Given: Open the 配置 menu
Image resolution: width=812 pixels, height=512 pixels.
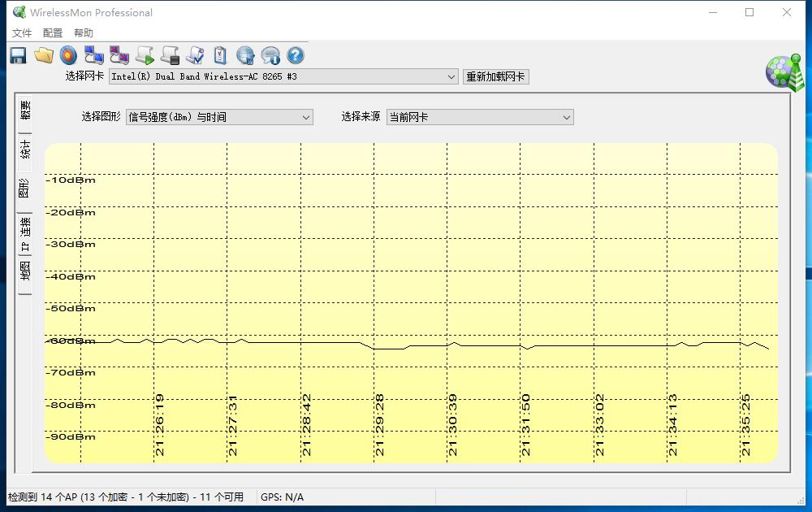Looking at the screenshot, I should point(51,33).
